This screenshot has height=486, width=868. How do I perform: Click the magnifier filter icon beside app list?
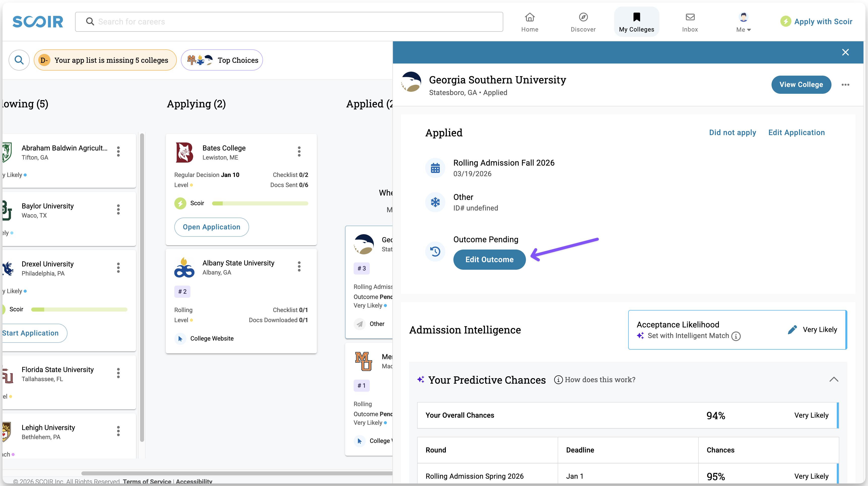click(x=19, y=60)
